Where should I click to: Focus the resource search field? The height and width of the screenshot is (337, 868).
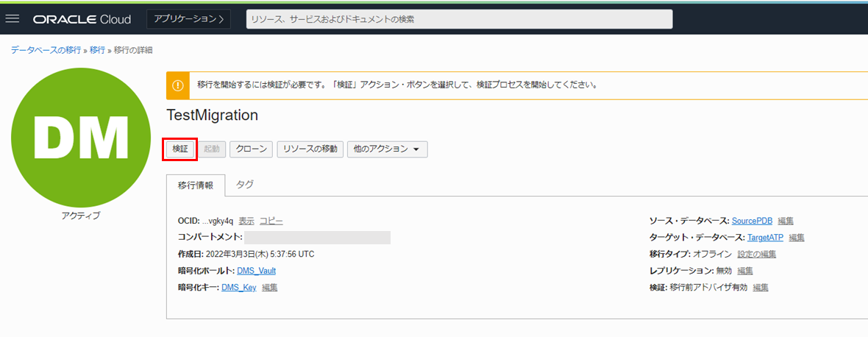[x=459, y=19]
